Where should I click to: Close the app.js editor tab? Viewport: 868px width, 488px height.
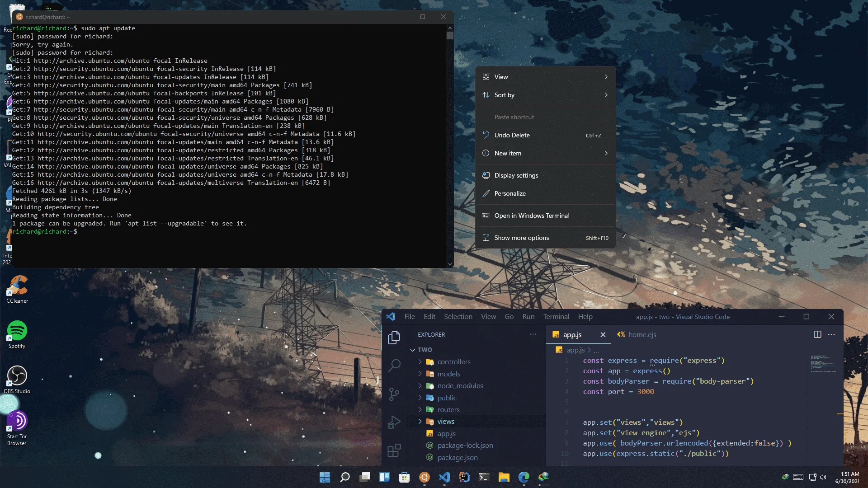pyautogui.click(x=603, y=334)
